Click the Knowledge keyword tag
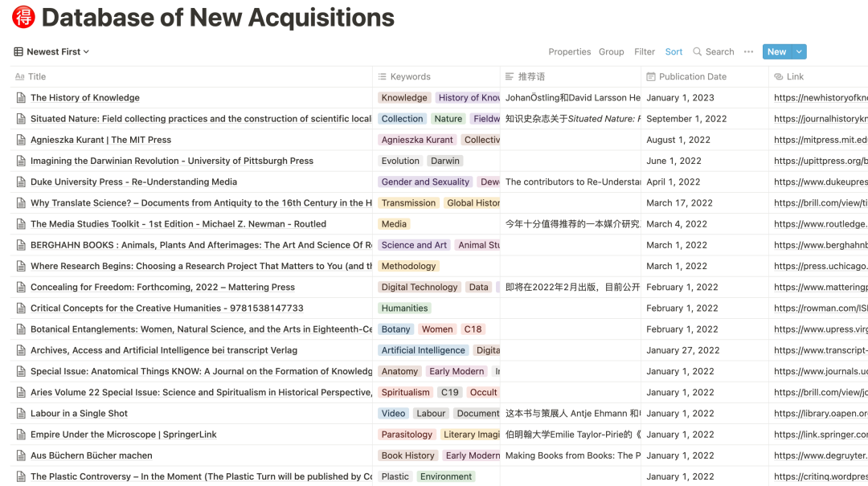The width and height of the screenshot is (868, 486). point(404,97)
